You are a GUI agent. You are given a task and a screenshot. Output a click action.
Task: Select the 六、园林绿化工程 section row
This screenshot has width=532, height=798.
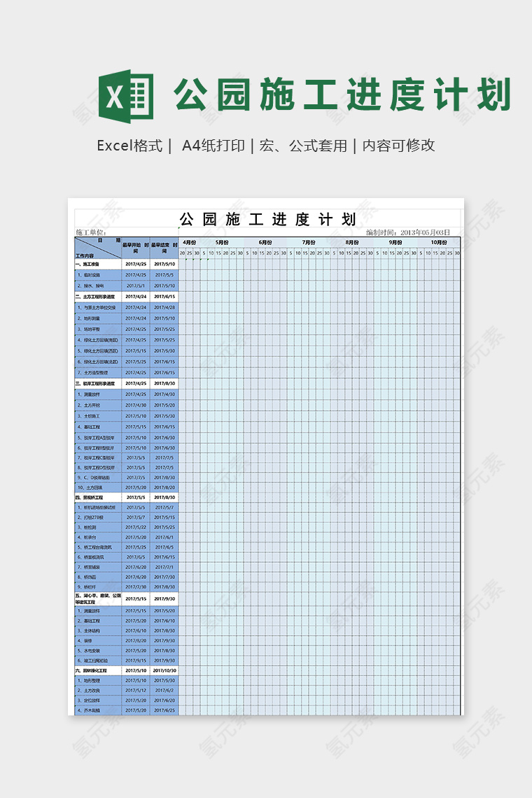point(127,671)
